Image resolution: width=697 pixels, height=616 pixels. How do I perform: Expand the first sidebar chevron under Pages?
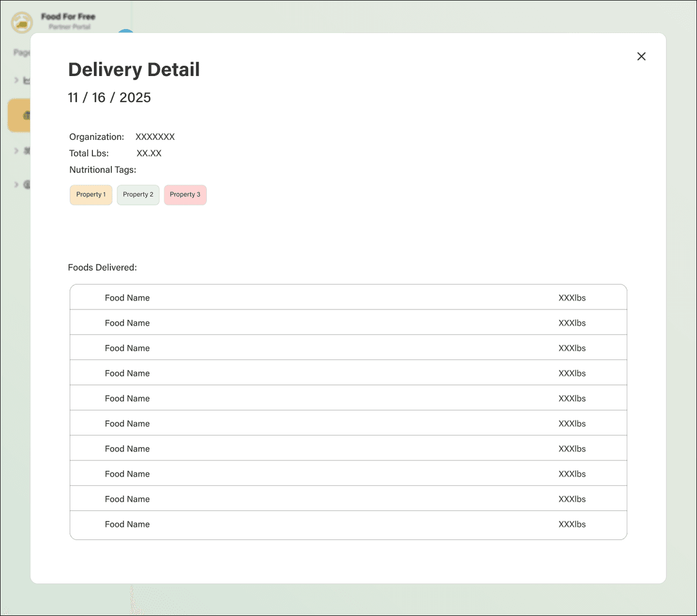17,80
